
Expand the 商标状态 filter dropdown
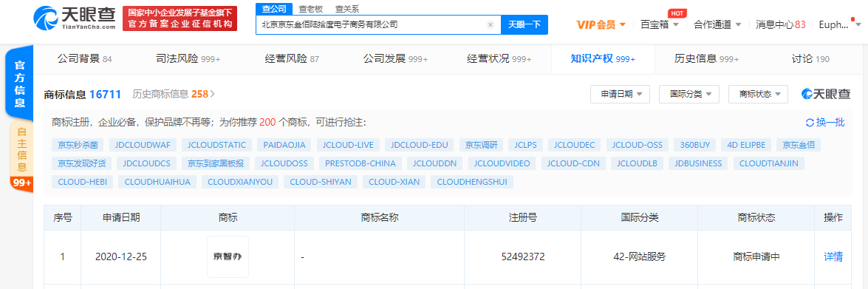[759, 94]
